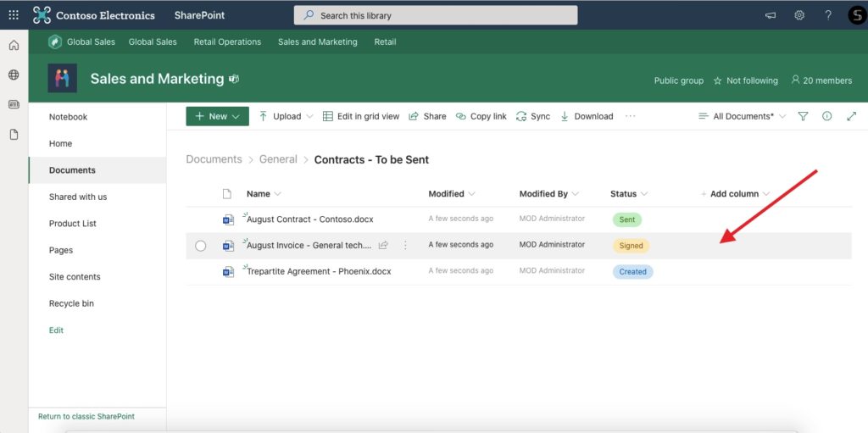The height and width of the screenshot is (433, 868).
Task: Go to Documents in the breadcrumb
Action: pos(214,159)
